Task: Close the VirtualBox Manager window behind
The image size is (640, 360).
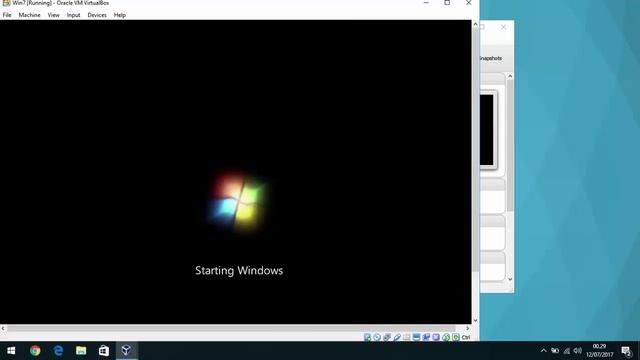Action: point(503,27)
